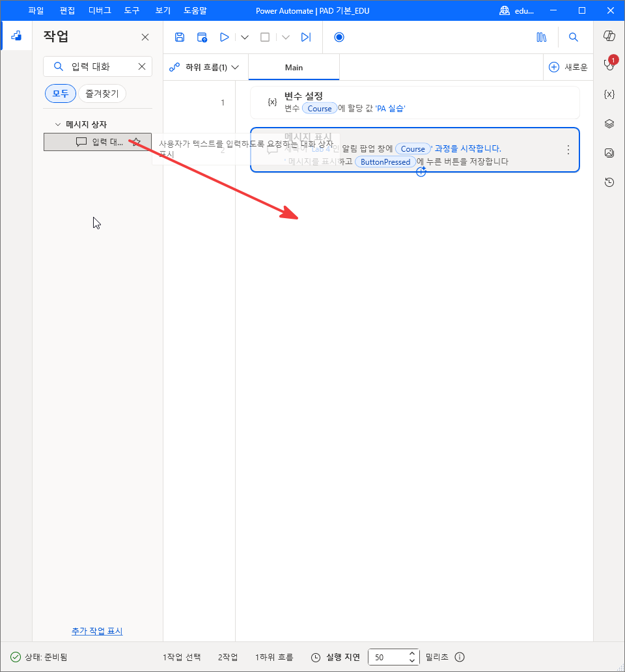Click the 추가 작업 표시 link

(x=97, y=631)
